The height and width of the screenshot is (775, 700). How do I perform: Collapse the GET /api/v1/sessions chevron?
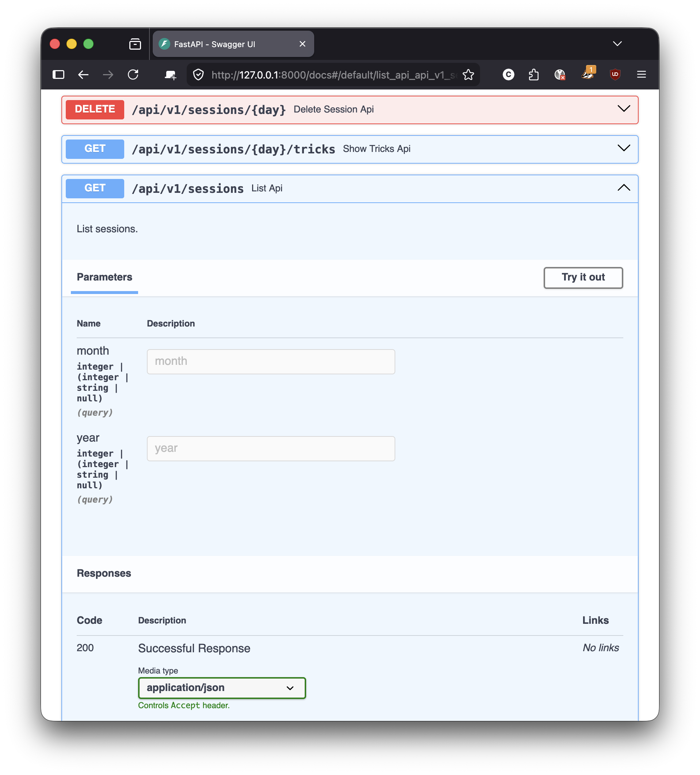click(x=624, y=188)
